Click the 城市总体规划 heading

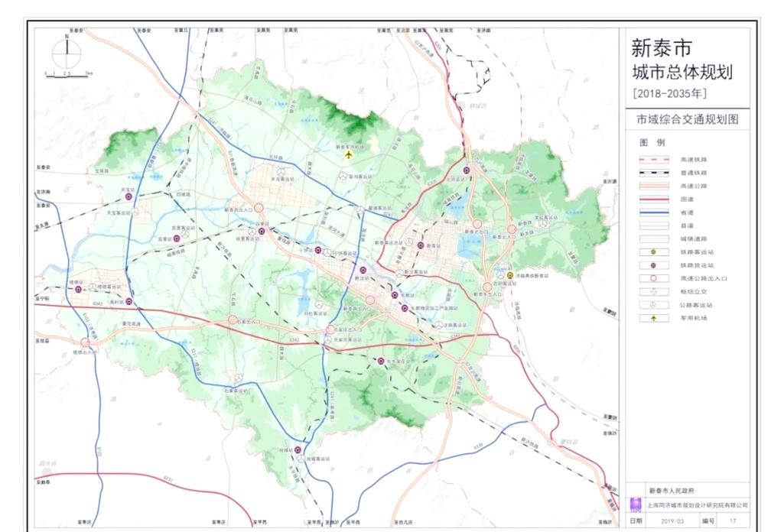(x=682, y=73)
